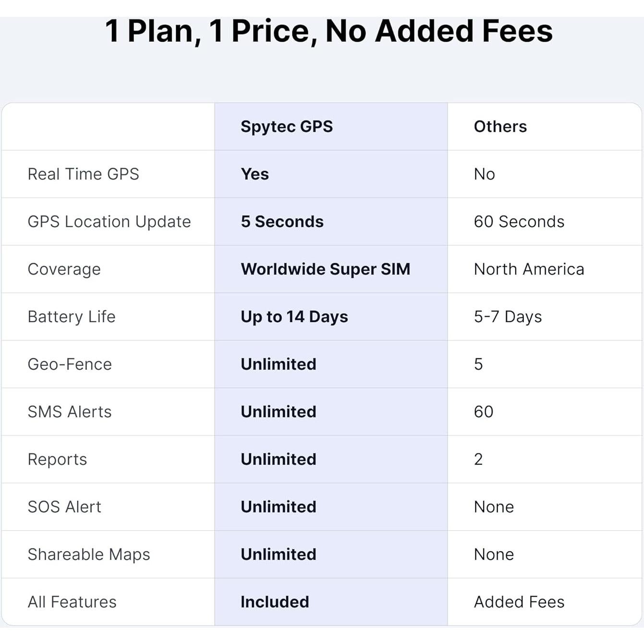Select the "North America" cell

(529, 269)
